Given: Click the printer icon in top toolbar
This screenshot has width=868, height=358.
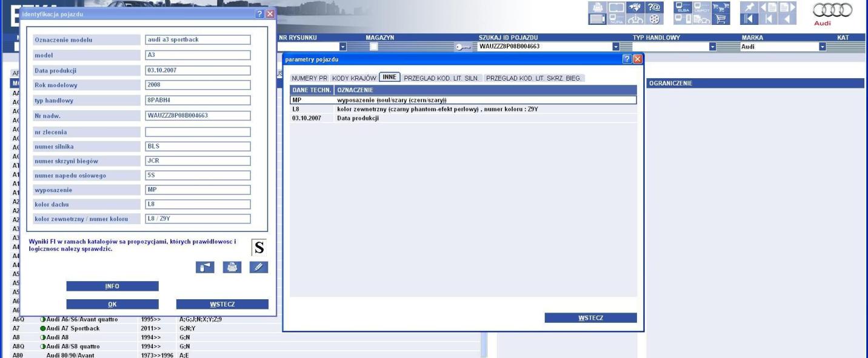Looking at the screenshot, I should click(x=598, y=7).
